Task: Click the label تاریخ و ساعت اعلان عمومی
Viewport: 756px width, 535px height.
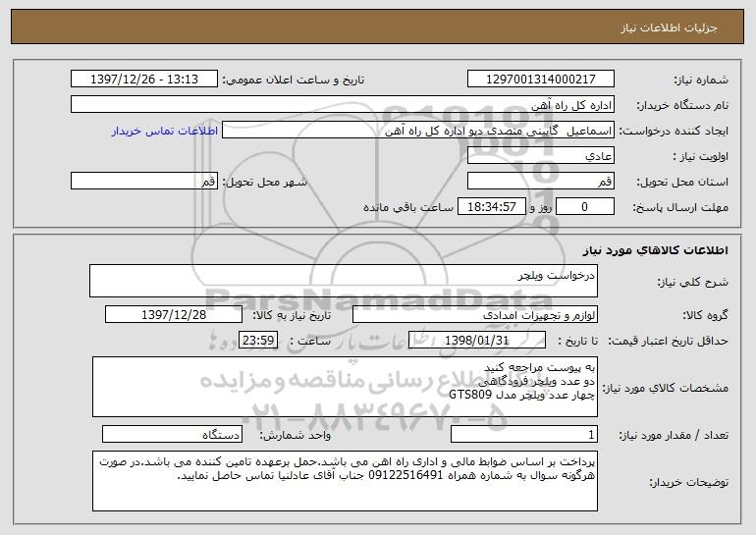Action: [x=294, y=80]
